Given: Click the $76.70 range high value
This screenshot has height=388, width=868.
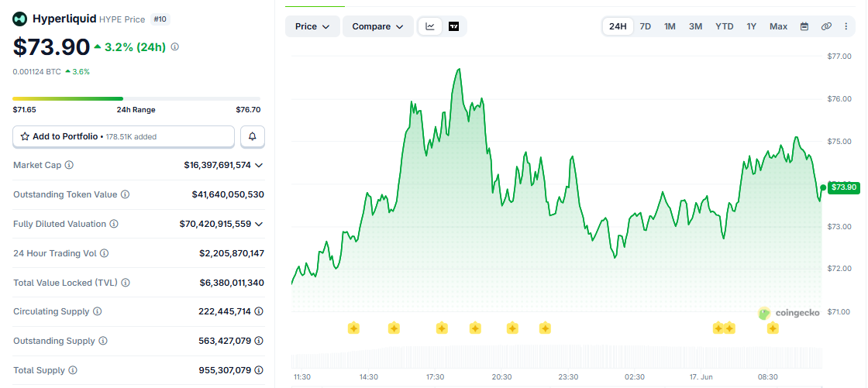Looking at the screenshot, I should (248, 110).
